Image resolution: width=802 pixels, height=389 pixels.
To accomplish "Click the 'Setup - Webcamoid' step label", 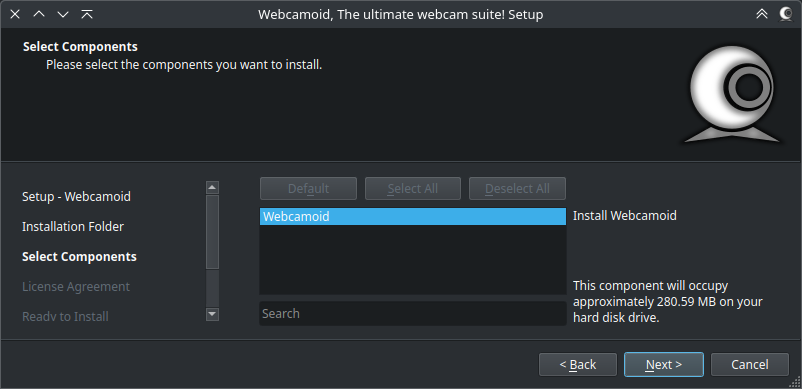I will [76, 196].
